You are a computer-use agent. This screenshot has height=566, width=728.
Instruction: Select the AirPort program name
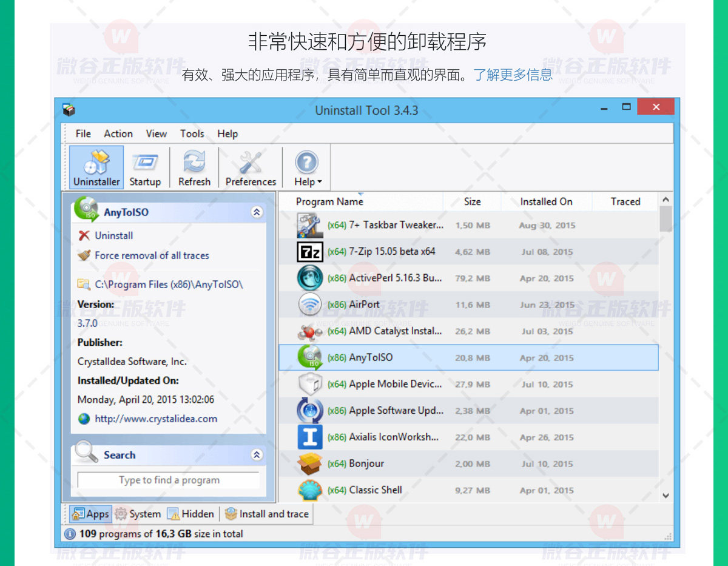point(365,305)
